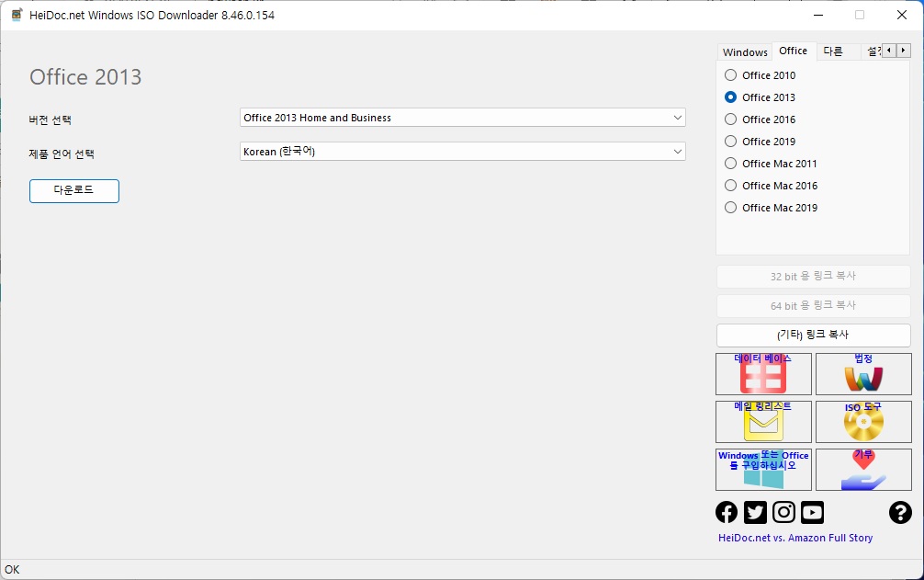Click the 32 bit 용 링크 복사 button
This screenshot has height=580, width=924.
(x=813, y=277)
